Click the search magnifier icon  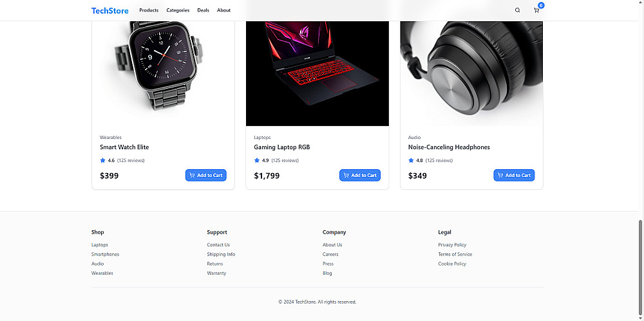pos(517,10)
